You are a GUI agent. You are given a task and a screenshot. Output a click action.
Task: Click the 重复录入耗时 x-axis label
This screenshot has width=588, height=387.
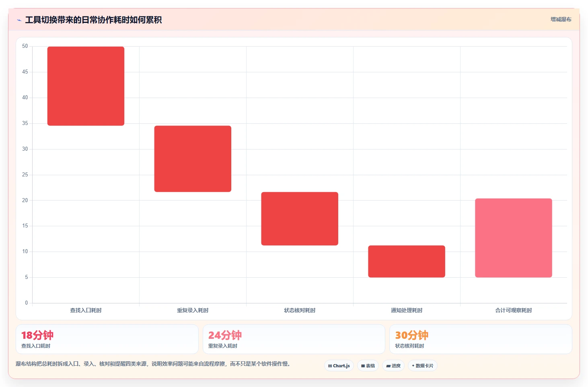click(193, 310)
